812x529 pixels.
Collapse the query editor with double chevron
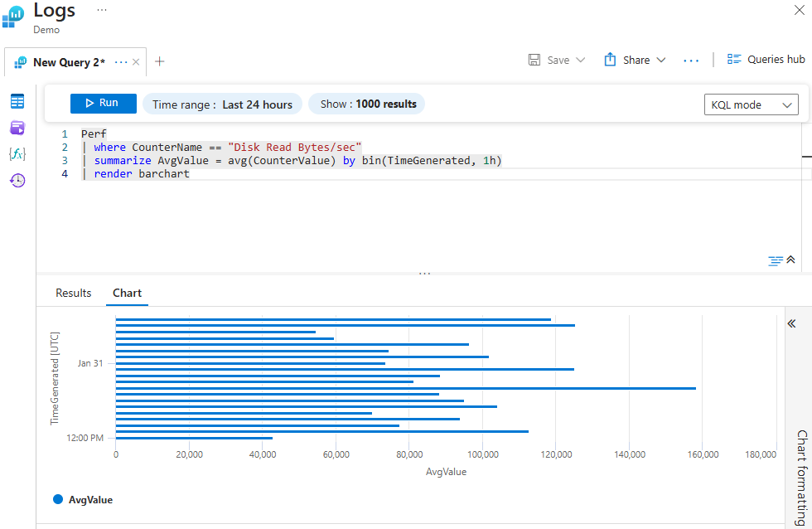tap(790, 260)
